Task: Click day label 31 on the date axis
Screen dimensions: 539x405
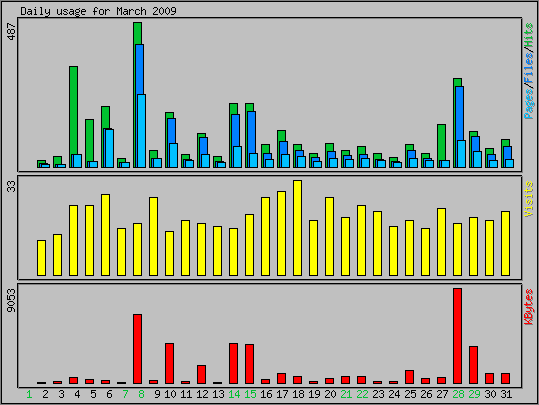Action: pyautogui.click(x=506, y=394)
